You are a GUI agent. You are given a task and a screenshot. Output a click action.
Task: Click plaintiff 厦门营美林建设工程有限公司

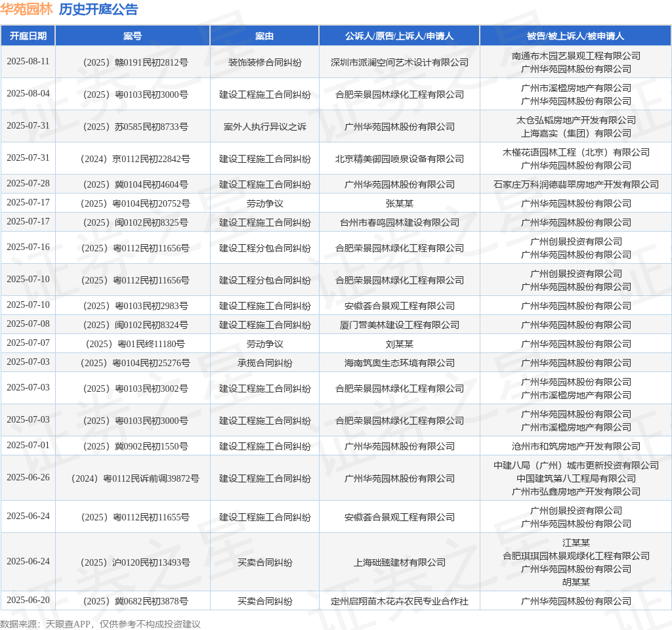pos(400,325)
